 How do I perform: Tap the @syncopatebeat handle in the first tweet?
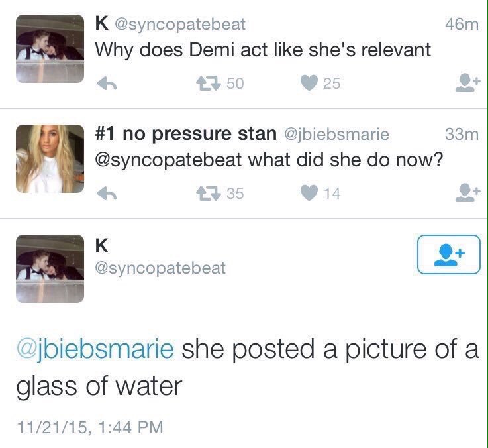(180, 25)
